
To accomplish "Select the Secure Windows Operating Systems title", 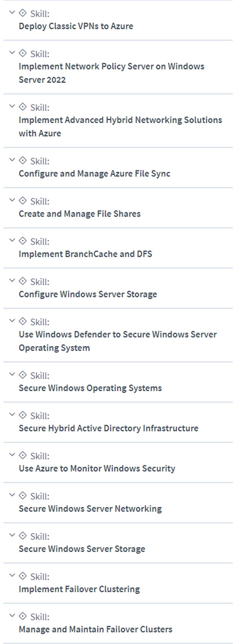I will click(90, 388).
